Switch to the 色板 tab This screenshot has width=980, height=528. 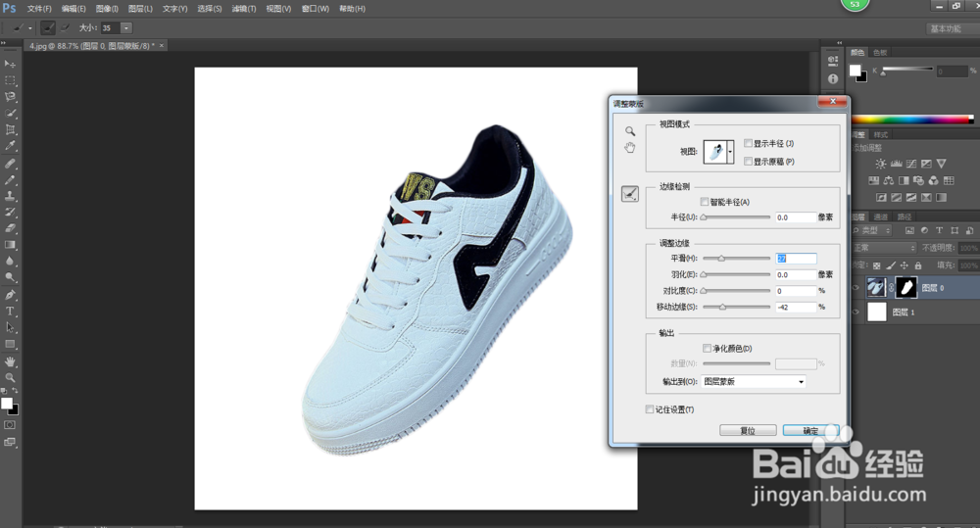click(x=880, y=53)
